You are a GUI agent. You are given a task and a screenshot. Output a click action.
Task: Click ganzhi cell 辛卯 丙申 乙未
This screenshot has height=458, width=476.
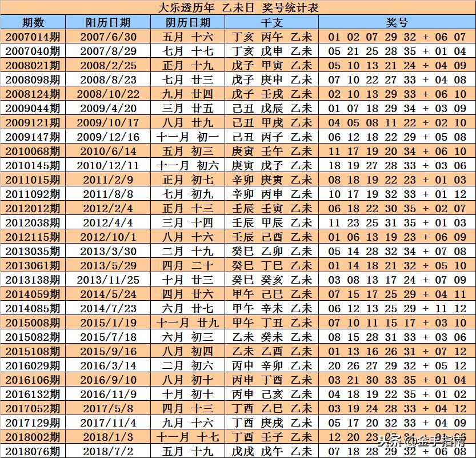click(271, 194)
